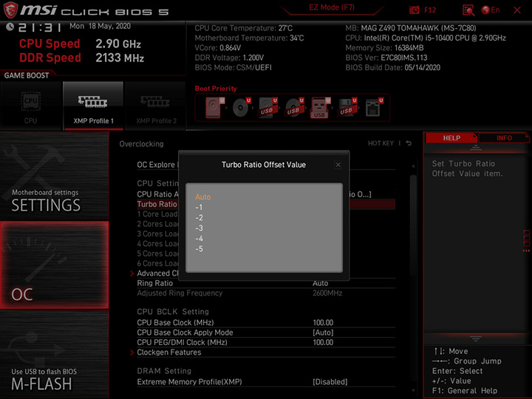The height and width of the screenshot is (399, 532).
Task: Change language via the En globe icon
Action: pos(491,10)
